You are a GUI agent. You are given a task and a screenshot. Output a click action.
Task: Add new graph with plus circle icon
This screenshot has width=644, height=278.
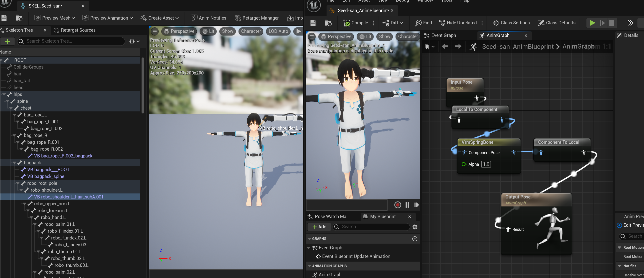(415, 239)
